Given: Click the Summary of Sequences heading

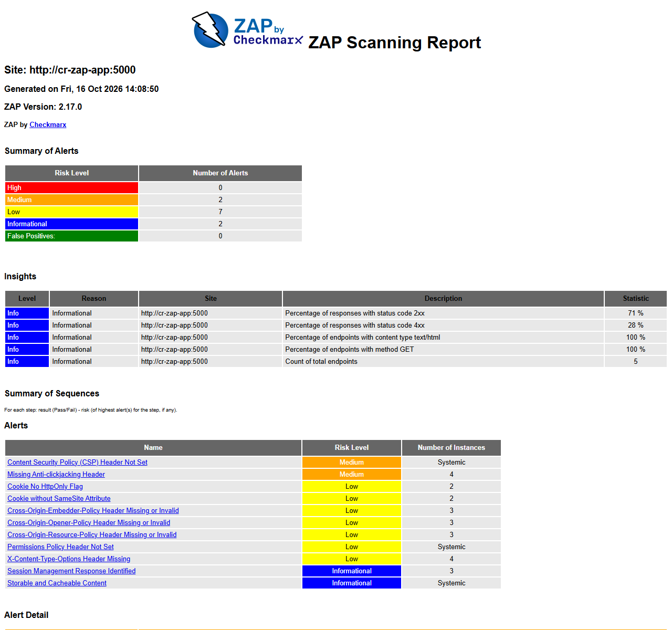Looking at the screenshot, I should (52, 393).
